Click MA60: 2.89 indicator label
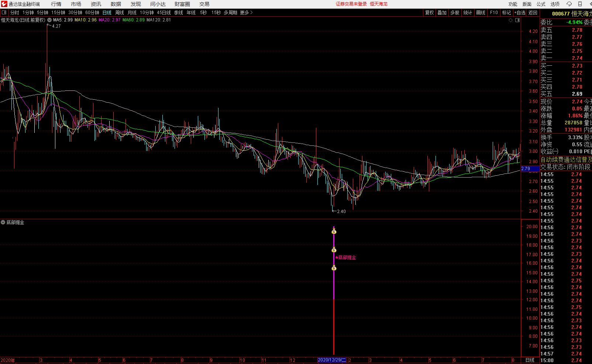The width and height of the screenshot is (592, 364). 134,20
